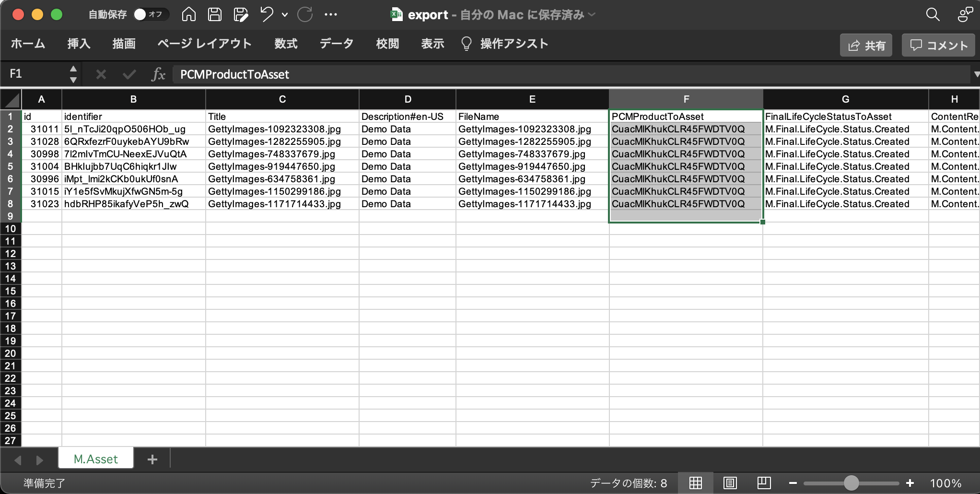The width and height of the screenshot is (980, 494).
Task: Open the ページ レイアウト tab
Action: [205, 44]
